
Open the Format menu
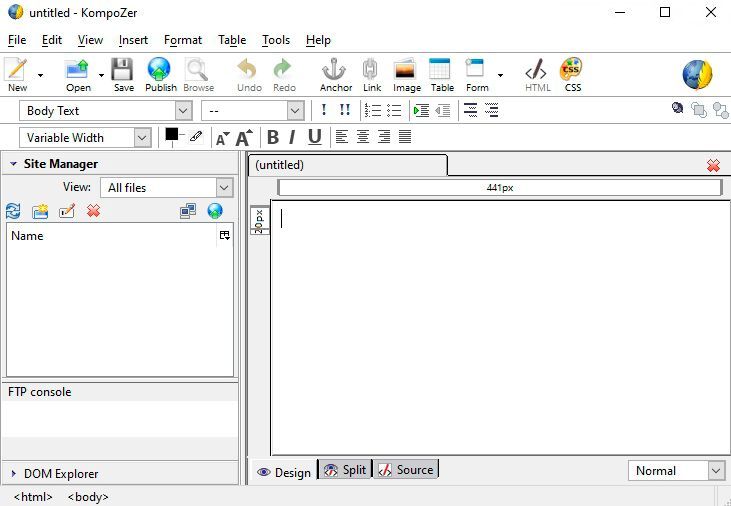pyautogui.click(x=183, y=40)
